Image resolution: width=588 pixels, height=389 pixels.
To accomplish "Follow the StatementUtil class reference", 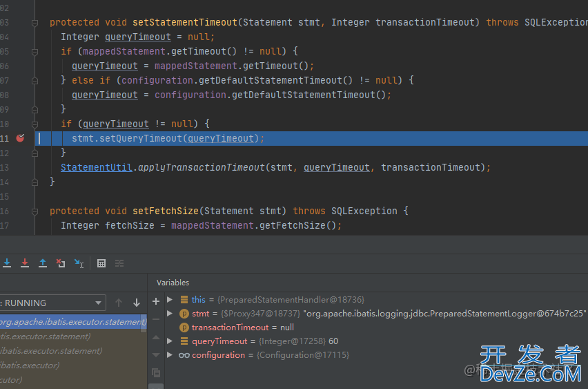I will pos(97,167).
